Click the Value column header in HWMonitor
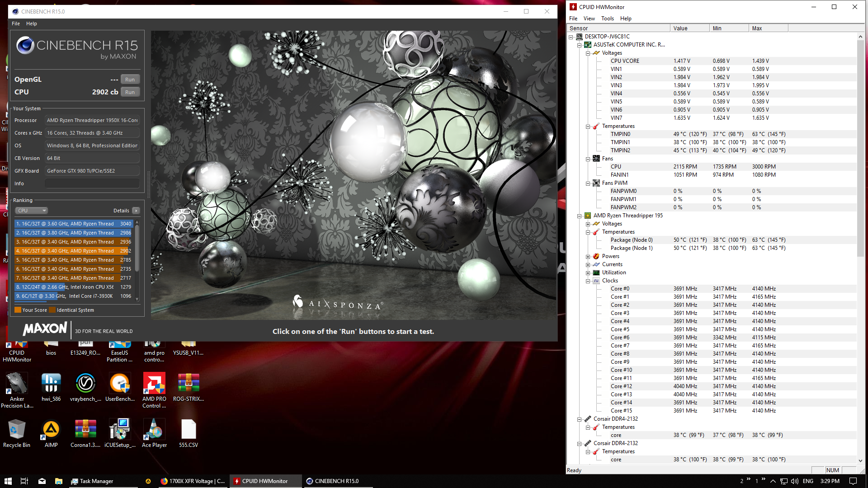 (x=689, y=28)
